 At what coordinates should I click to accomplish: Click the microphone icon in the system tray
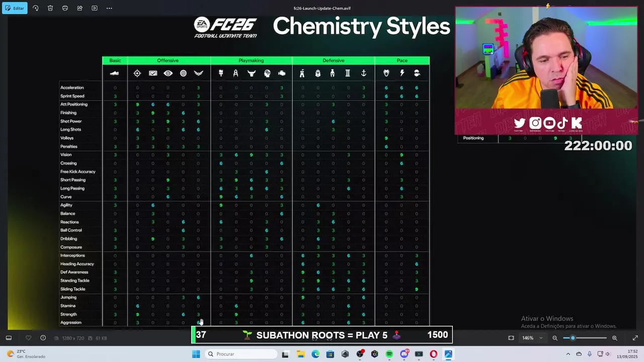(589, 354)
